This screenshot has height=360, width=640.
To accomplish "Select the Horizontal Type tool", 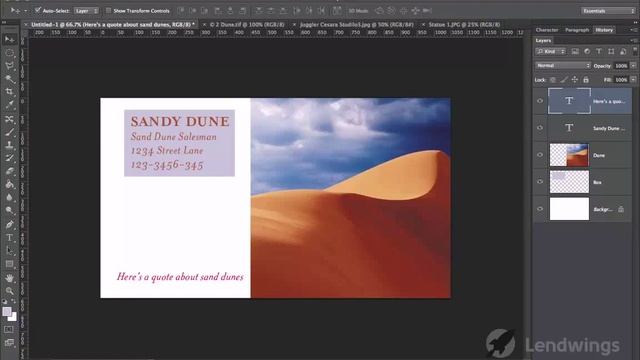I will 9,237.
